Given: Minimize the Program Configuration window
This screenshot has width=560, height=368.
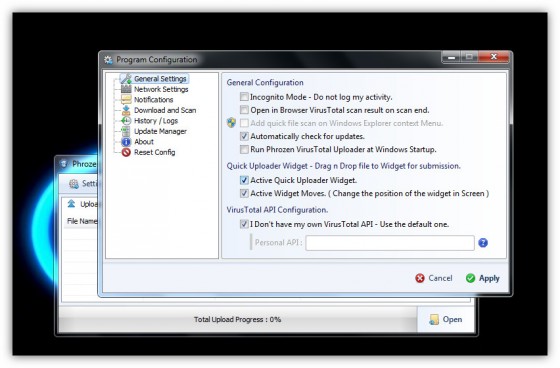Looking at the screenshot, I should click(x=451, y=57).
